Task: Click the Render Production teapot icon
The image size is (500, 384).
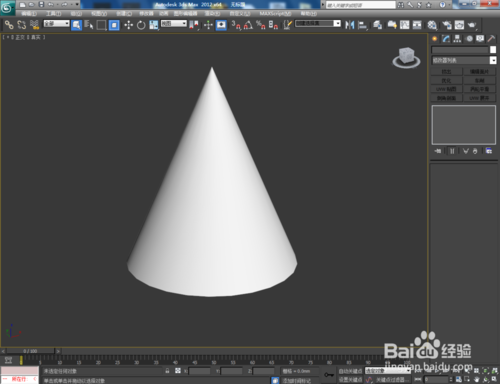Action: 472,25
